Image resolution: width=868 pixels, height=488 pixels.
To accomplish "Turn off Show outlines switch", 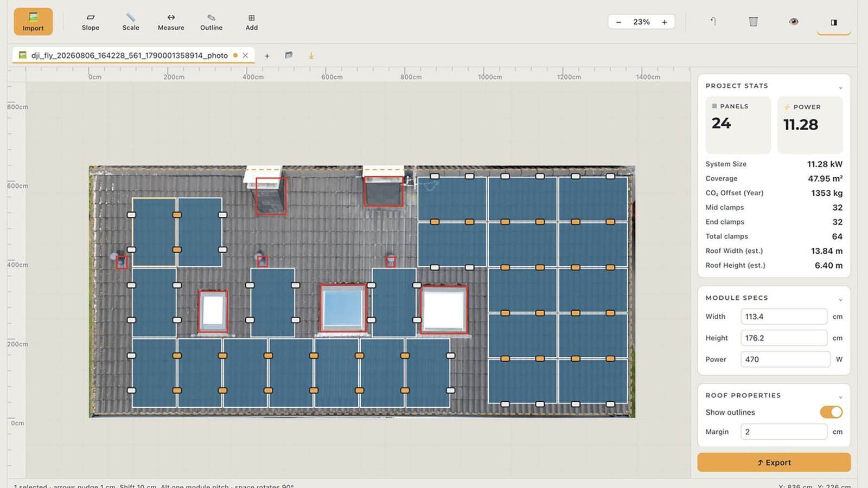I will [x=831, y=412].
